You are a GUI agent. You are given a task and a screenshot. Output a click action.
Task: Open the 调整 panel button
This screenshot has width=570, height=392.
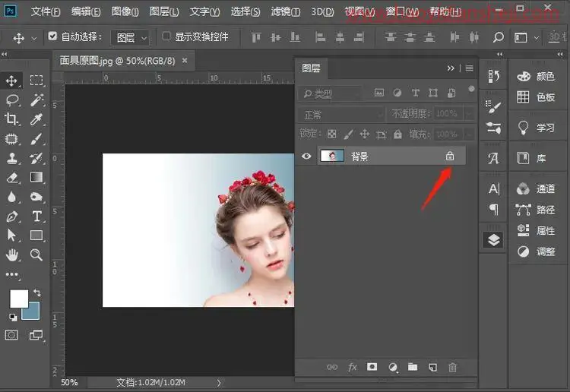coord(537,251)
